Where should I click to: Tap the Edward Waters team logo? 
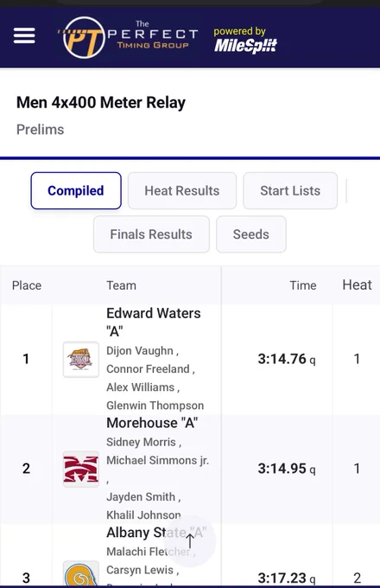pyautogui.click(x=81, y=359)
